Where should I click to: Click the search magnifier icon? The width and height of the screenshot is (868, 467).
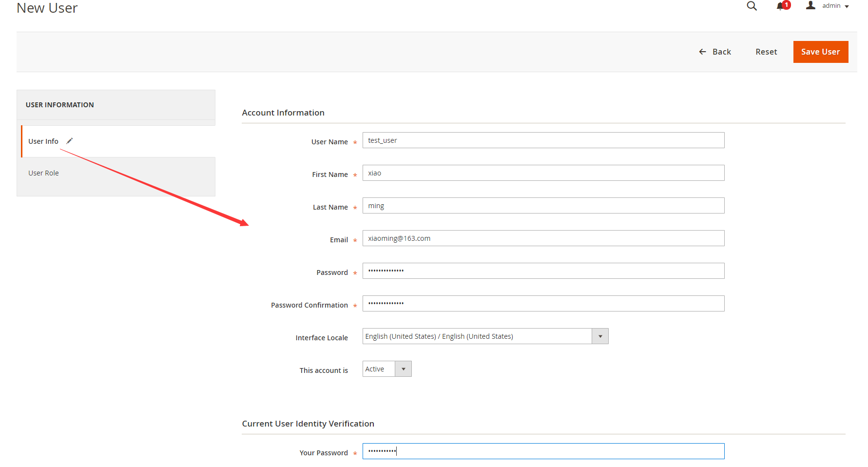(x=752, y=6)
